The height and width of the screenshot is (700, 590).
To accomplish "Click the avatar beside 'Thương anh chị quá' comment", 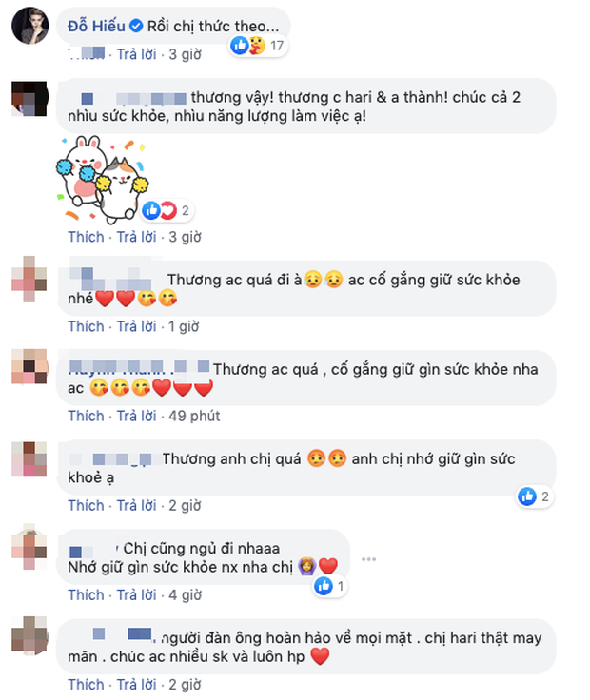I will (x=29, y=459).
